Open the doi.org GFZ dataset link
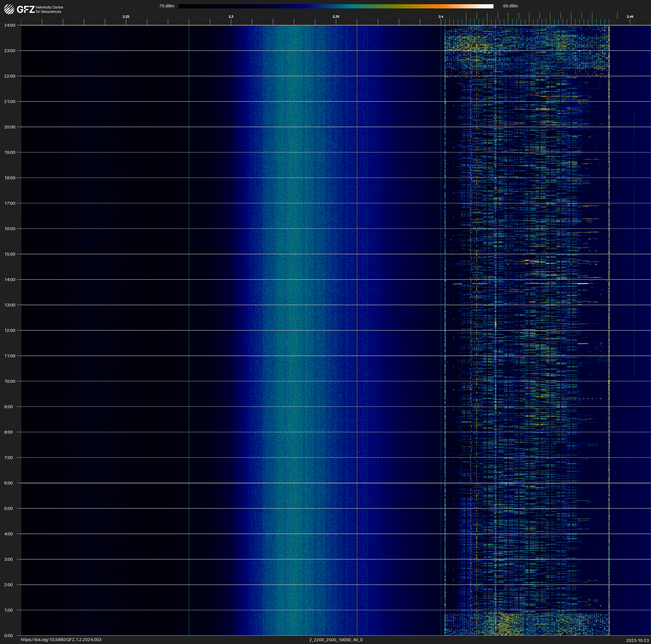The height and width of the screenshot is (644, 651). [x=61, y=640]
